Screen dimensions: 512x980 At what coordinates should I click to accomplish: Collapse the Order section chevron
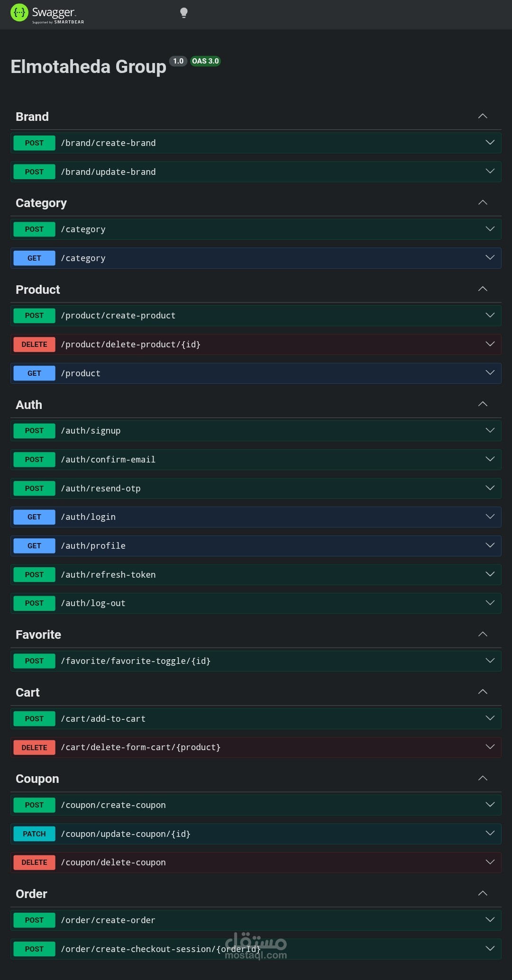click(483, 894)
